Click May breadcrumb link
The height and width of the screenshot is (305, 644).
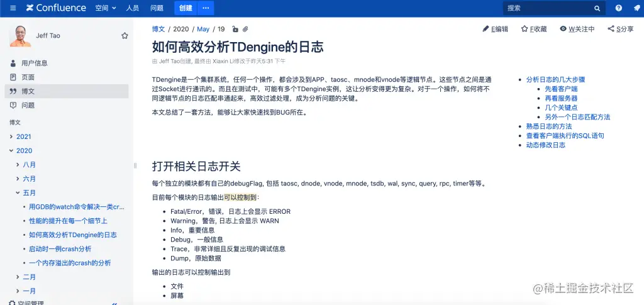203,29
